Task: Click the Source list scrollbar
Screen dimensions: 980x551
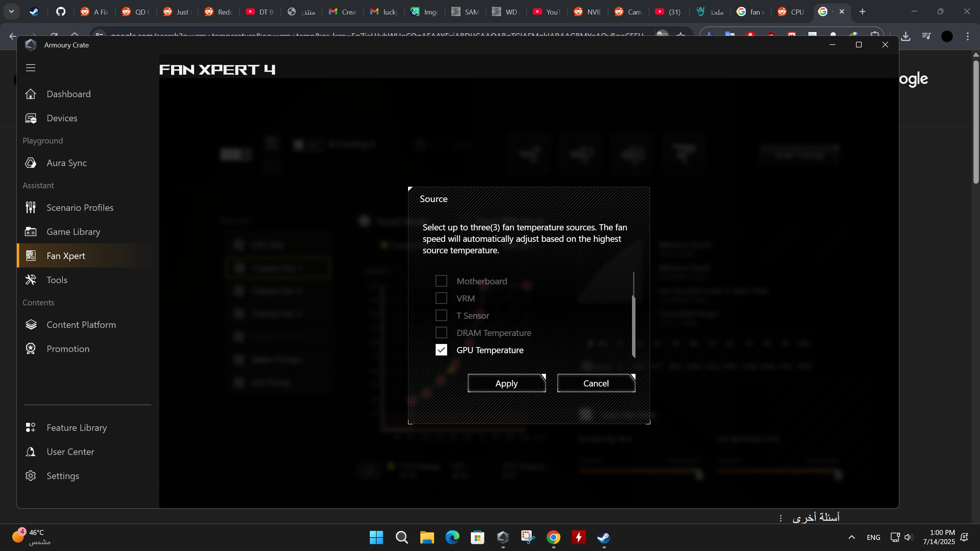Action: (x=634, y=326)
